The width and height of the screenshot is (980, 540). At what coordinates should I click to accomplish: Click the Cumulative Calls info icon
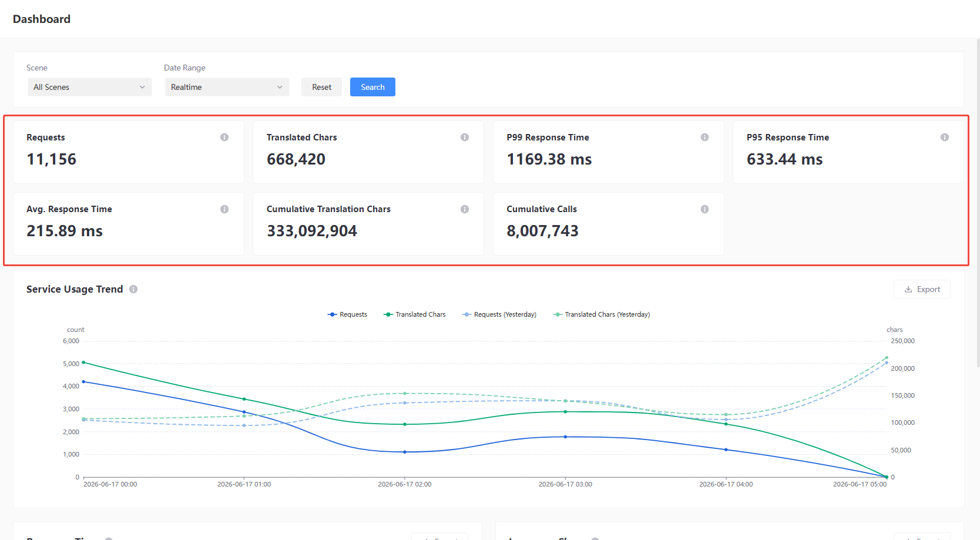coord(704,209)
